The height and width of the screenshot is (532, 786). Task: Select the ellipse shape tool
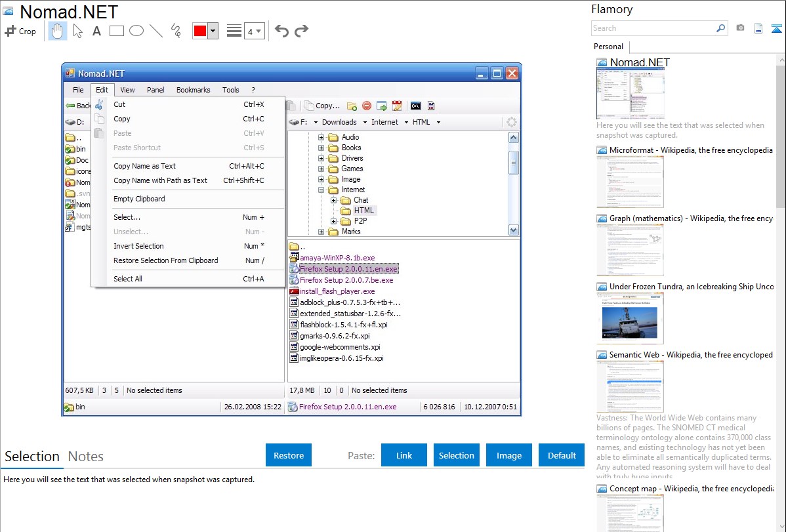136,31
